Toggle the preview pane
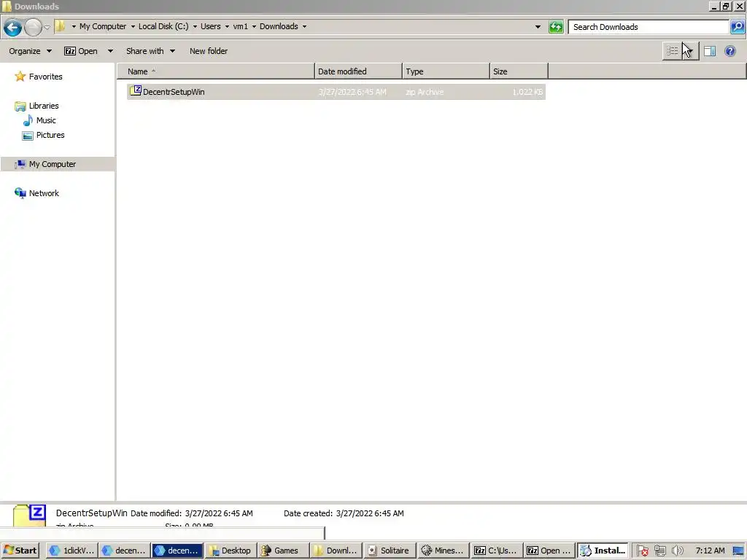The image size is (747, 560). click(710, 51)
